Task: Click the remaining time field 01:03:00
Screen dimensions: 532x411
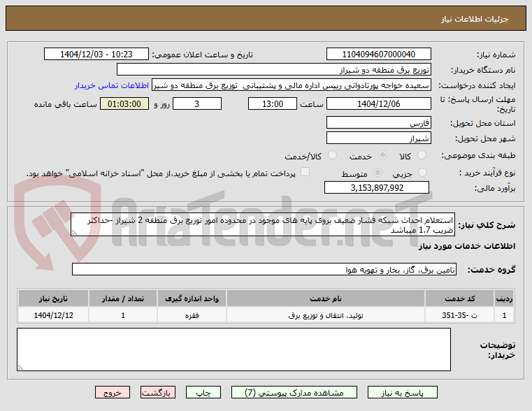Action: [x=124, y=103]
